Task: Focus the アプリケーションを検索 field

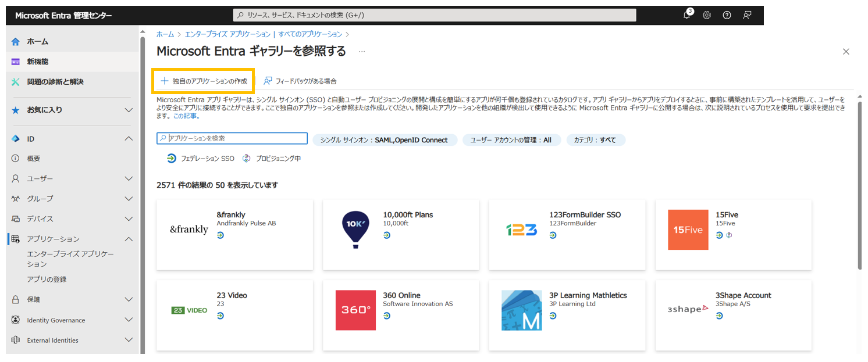Action: click(232, 139)
